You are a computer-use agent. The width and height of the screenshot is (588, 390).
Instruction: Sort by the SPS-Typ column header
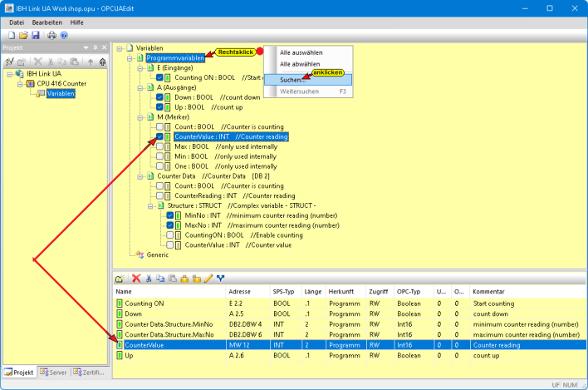287,292
